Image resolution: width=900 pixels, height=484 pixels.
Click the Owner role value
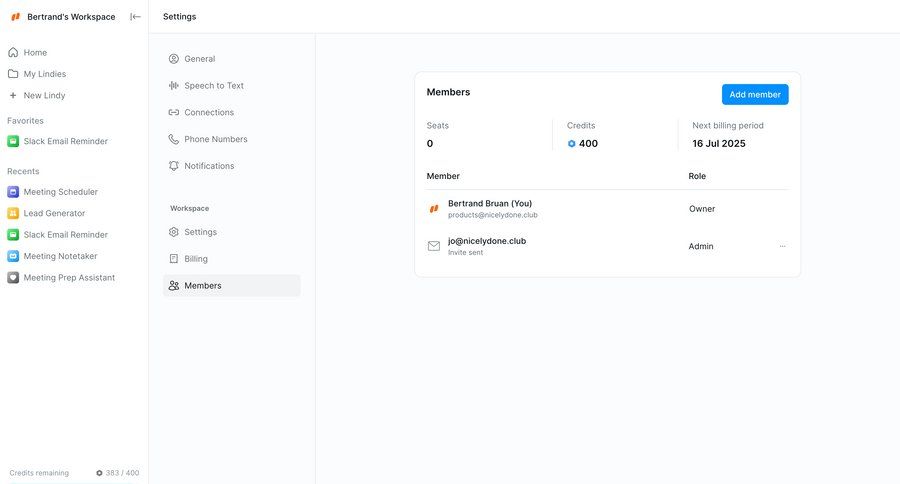click(702, 209)
